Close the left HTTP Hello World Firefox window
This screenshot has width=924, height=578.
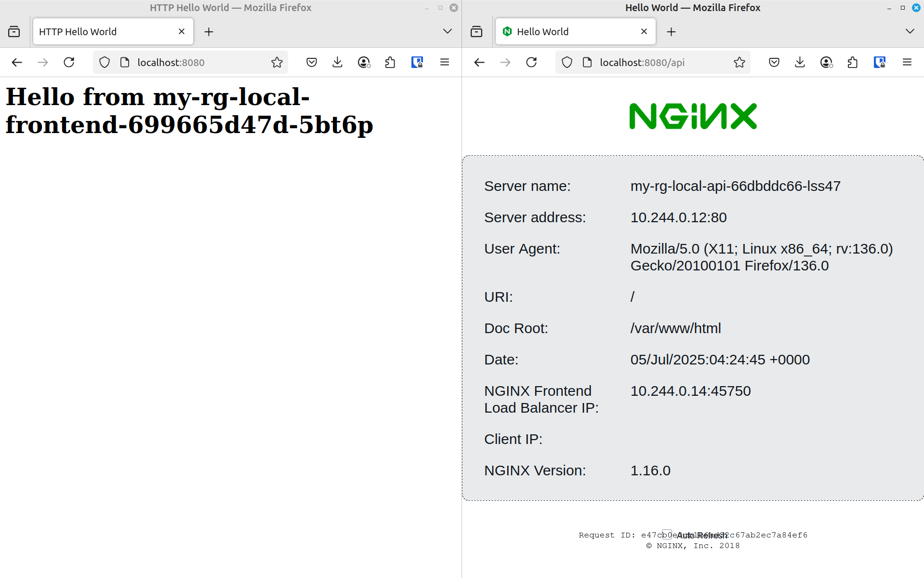coord(454,8)
